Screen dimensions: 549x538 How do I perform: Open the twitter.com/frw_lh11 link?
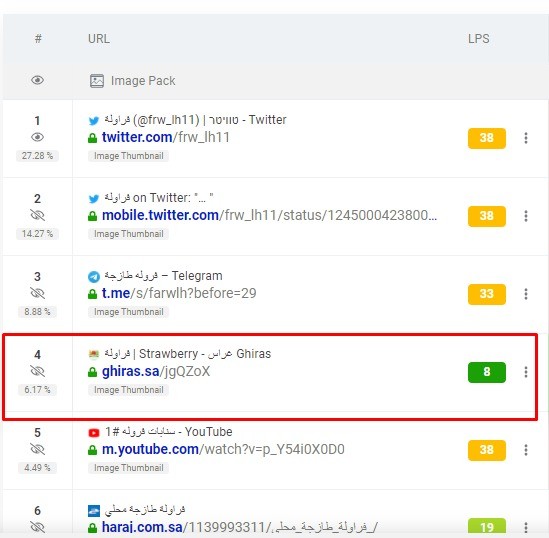pos(166,137)
